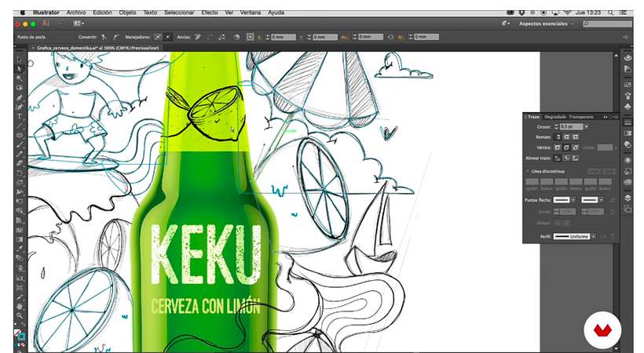
Task: Click the Grosor 0,5 pt field
Action: 571,127
